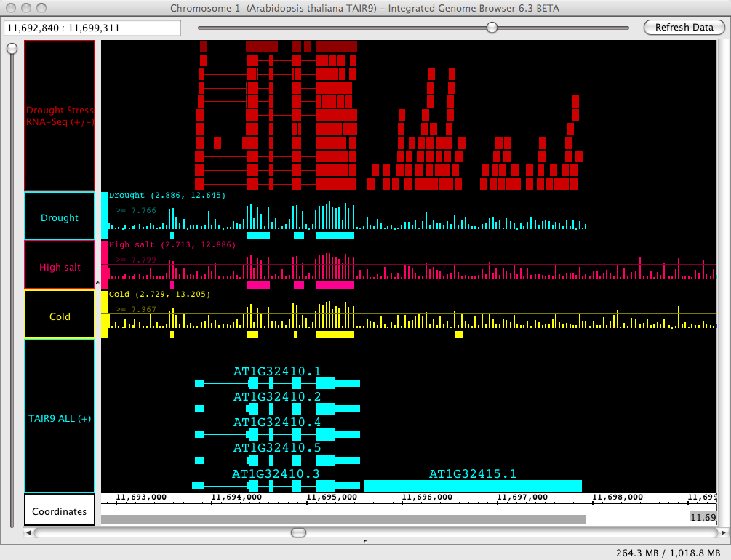Select the AT1G32410.3 gene model
731x560 pixels.
[x=276, y=486]
